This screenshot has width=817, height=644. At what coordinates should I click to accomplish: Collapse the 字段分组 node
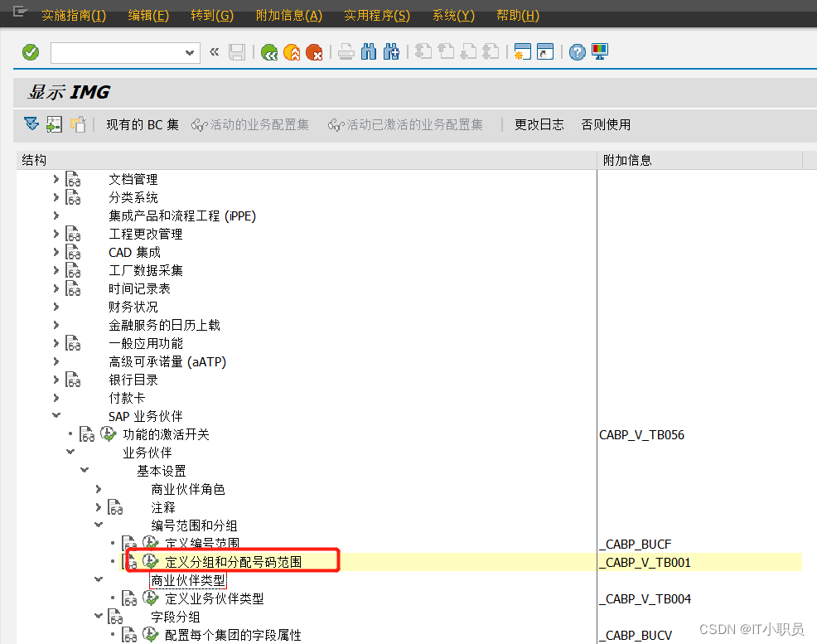99,616
